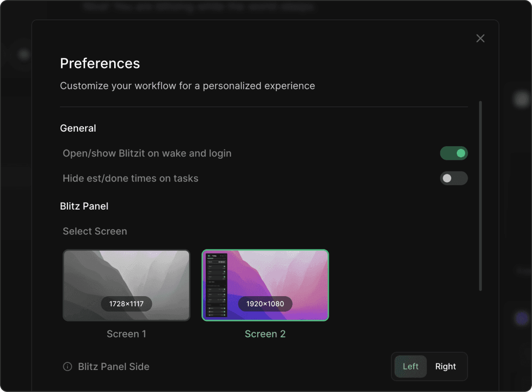Click the Select Screen label
This screenshot has width=532, height=392.
point(95,231)
